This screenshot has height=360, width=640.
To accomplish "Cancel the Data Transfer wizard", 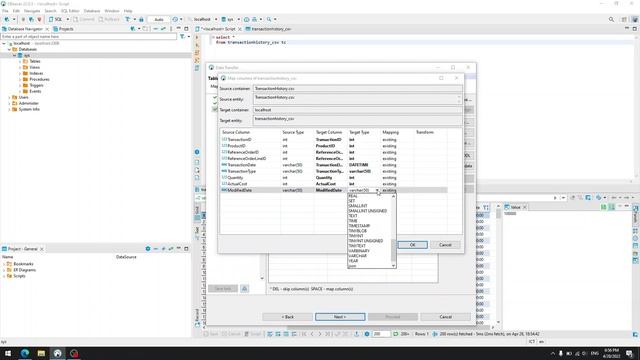I will (445, 317).
